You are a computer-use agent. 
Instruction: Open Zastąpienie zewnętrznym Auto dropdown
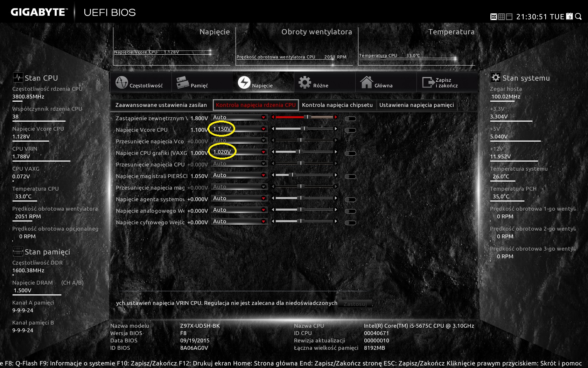(239, 117)
